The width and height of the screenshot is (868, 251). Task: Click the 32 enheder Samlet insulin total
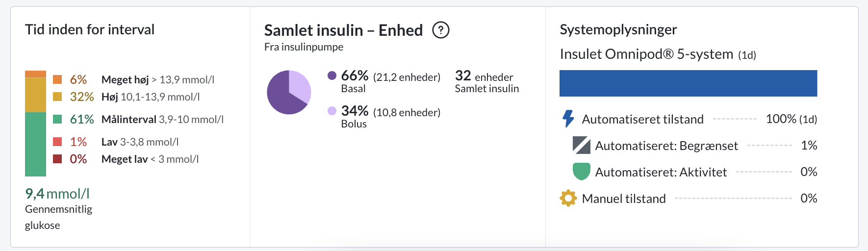click(x=486, y=81)
